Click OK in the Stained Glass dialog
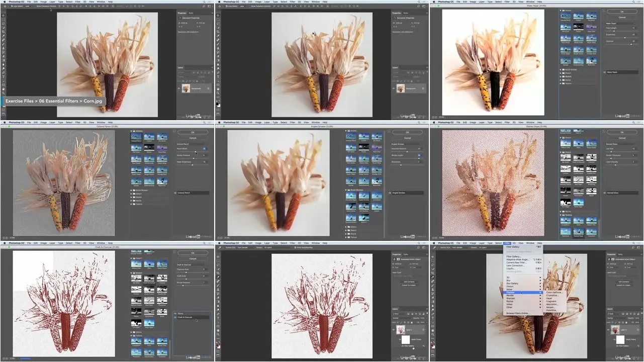The width and height of the screenshot is (644, 362). tap(622, 132)
